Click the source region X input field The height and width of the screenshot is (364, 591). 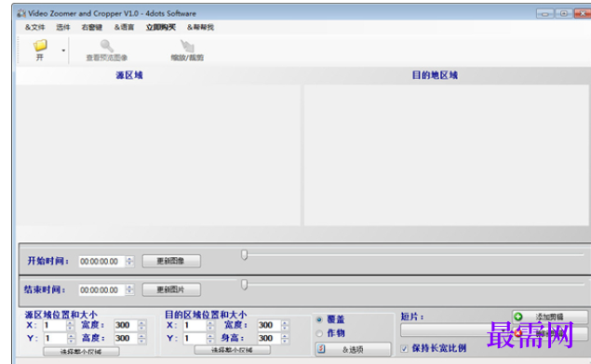(x=55, y=325)
